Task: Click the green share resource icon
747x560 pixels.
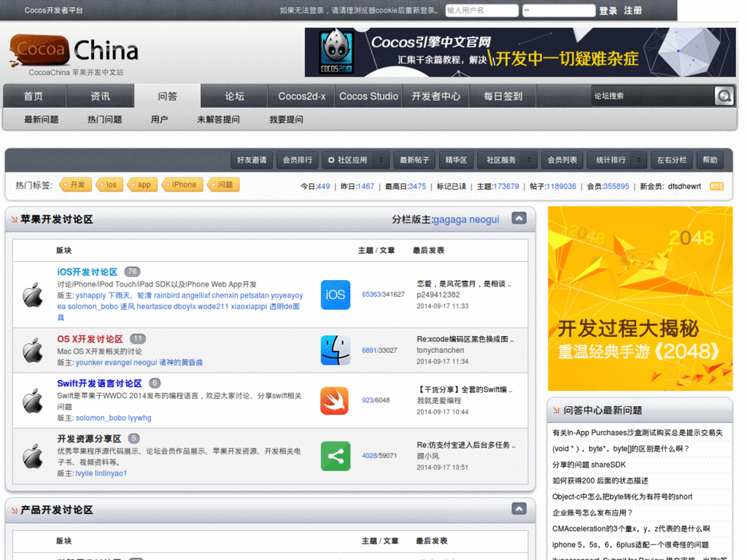Action: point(336,456)
